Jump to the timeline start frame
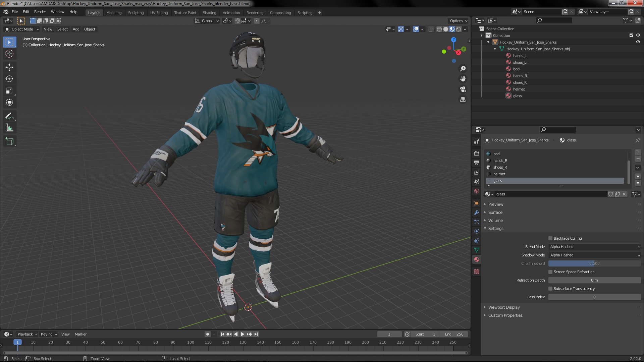The image size is (644, 362). [222, 334]
